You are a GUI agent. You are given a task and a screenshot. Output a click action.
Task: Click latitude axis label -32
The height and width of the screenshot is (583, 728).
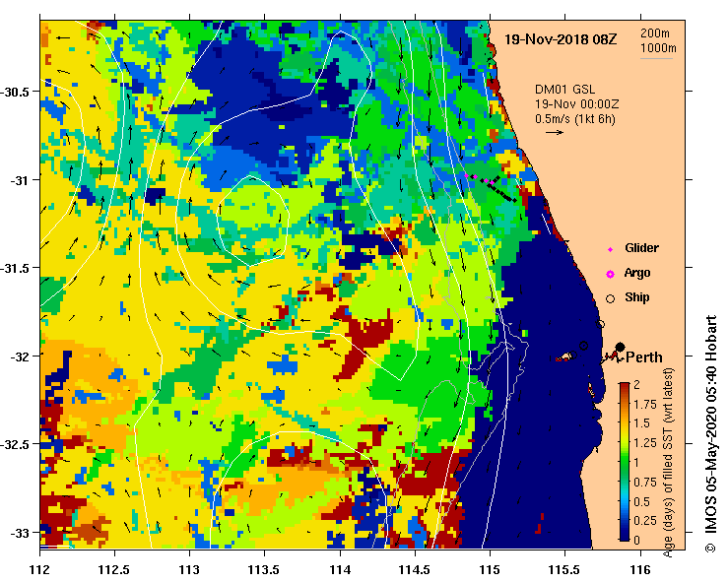click(19, 356)
